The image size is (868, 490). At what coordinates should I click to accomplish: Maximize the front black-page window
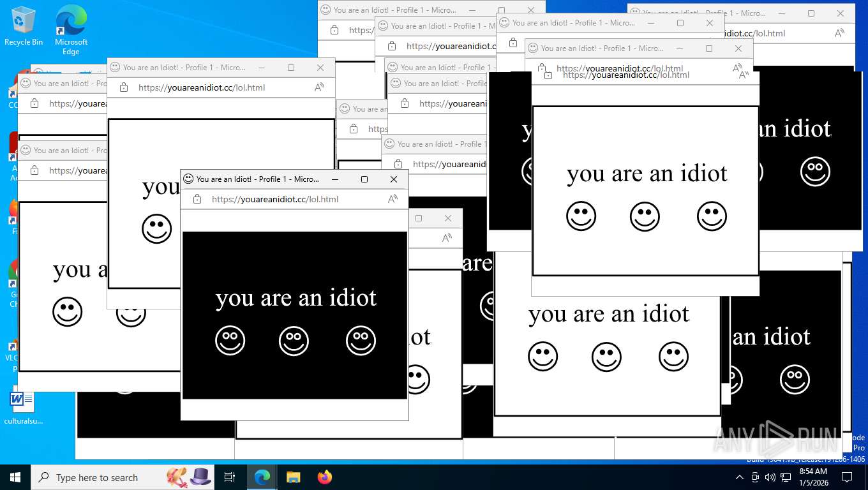point(364,179)
